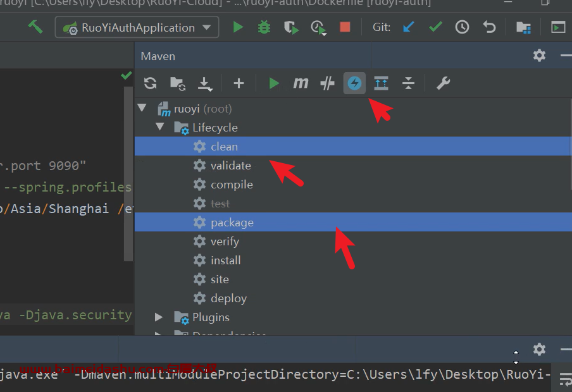Click the "--spring.profiles" text in editor
Viewport: 572px width, 392px height.
68,187
